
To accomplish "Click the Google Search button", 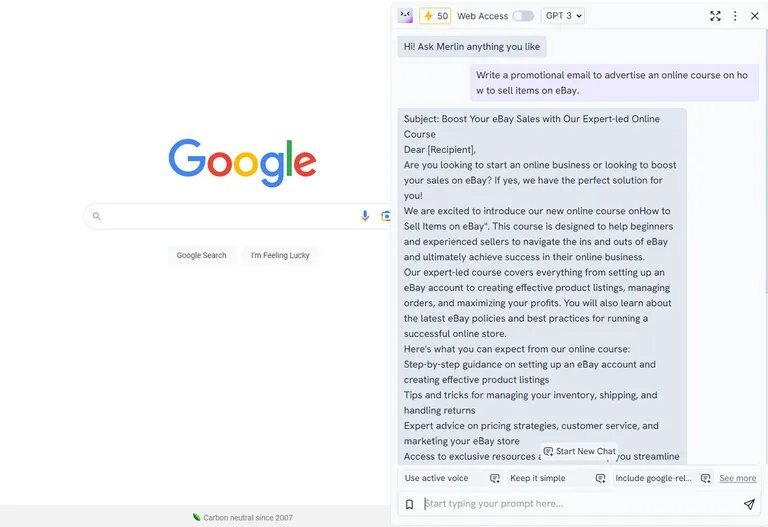I will pos(201,255).
